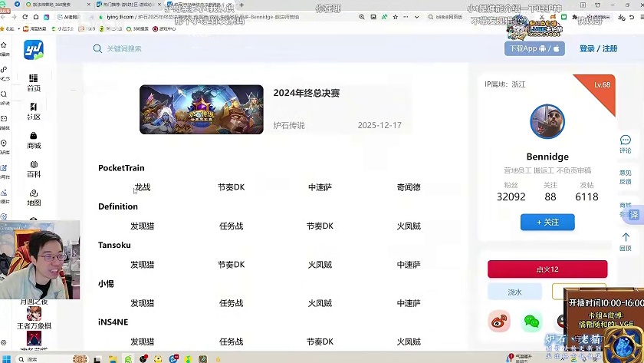Open the 登录 / 注册 login link

point(598,48)
